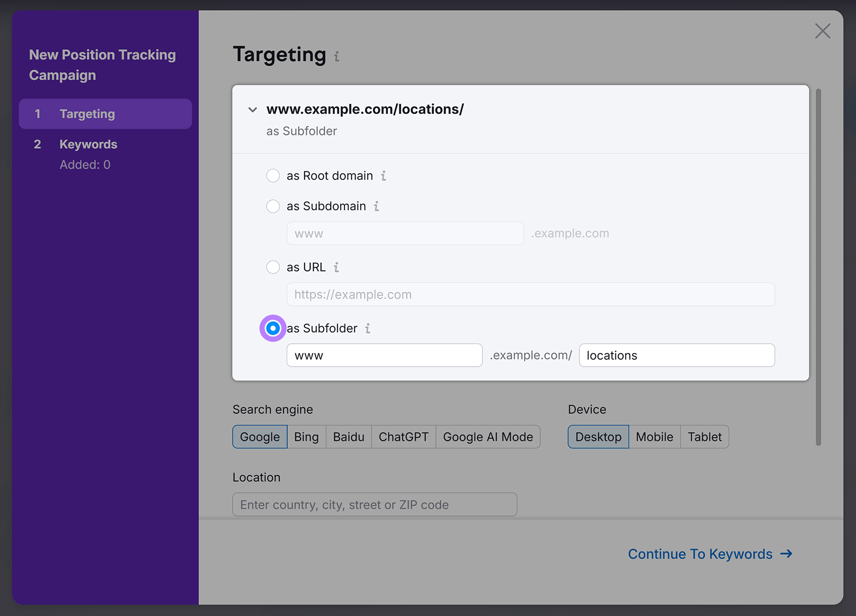The width and height of the screenshot is (856, 616).
Task: Click the arrow icon on Continue To Keywords
Action: coord(787,554)
